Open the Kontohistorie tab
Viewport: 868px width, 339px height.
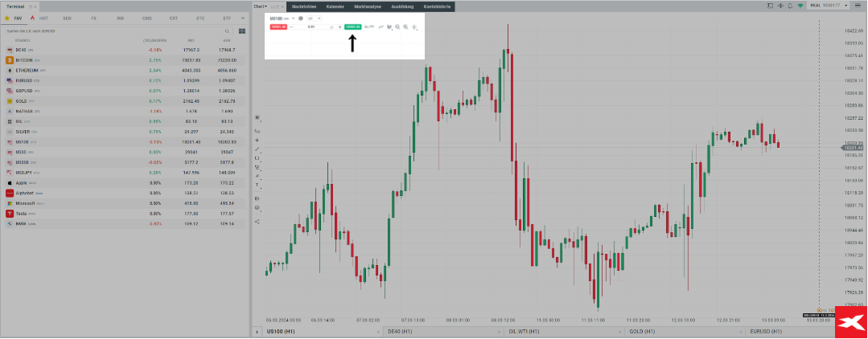437,6
